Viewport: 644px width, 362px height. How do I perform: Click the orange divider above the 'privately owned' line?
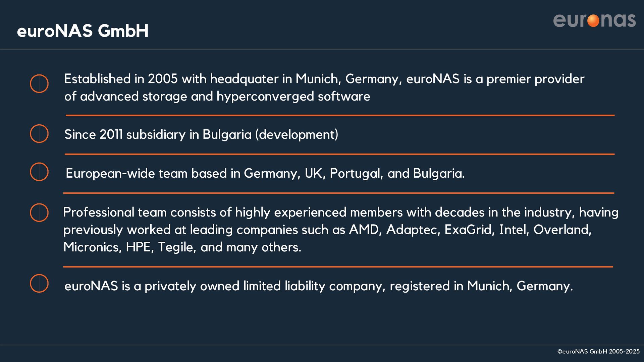point(338,267)
